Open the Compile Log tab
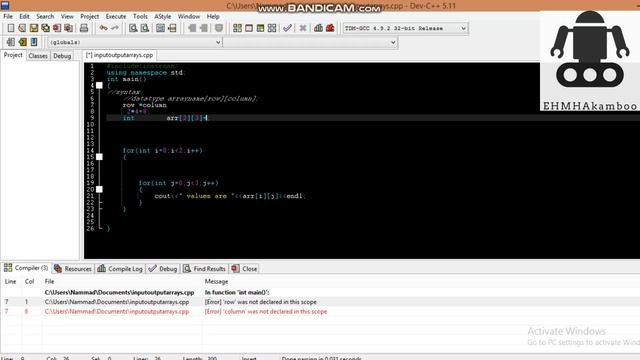Screen dimensions: 640x360 point(120,269)
